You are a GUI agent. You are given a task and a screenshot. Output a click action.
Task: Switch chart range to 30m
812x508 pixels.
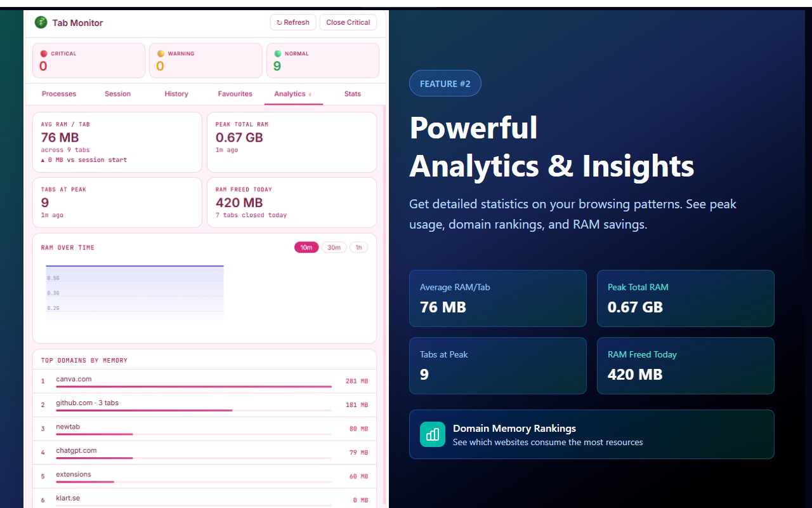tap(334, 248)
